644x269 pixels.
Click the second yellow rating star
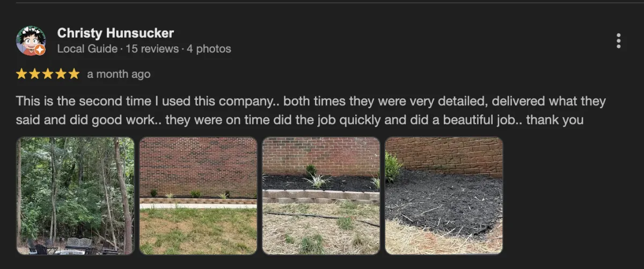point(34,75)
